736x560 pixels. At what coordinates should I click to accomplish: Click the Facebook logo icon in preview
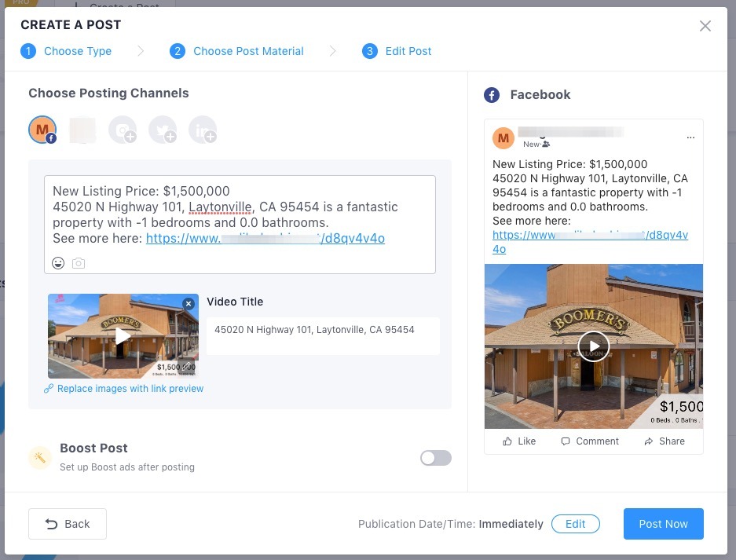click(492, 95)
